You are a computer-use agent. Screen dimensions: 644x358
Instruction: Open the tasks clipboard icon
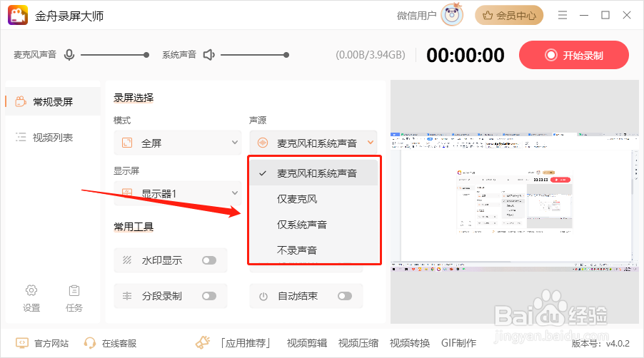pyautogui.click(x=74, y=290)
